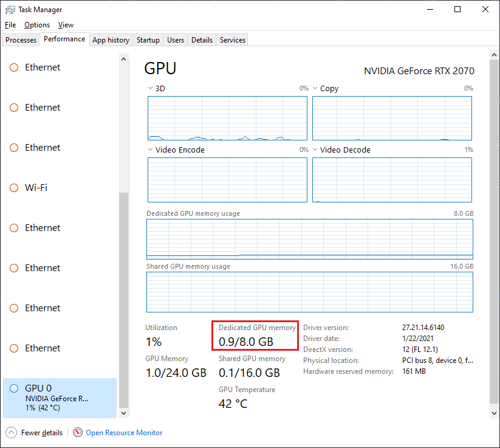Open the Video Encode graph dropdown
500x448 pixels.
[x=151, y=150]
